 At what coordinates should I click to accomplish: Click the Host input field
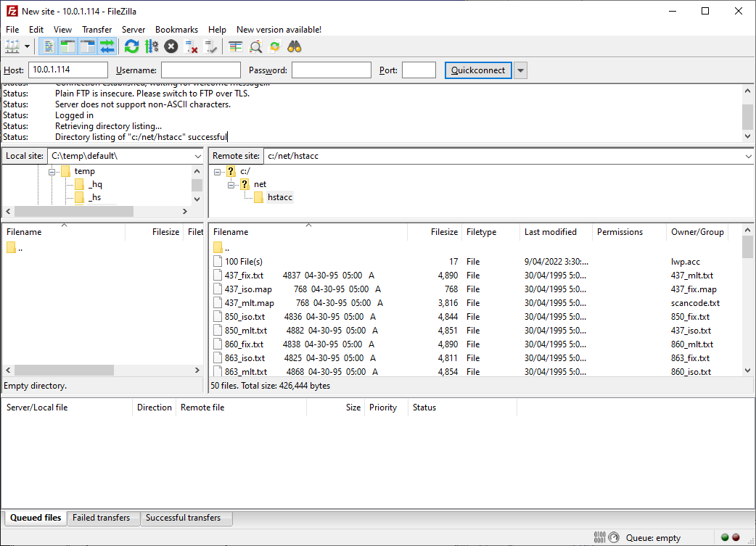click(68, 70)
